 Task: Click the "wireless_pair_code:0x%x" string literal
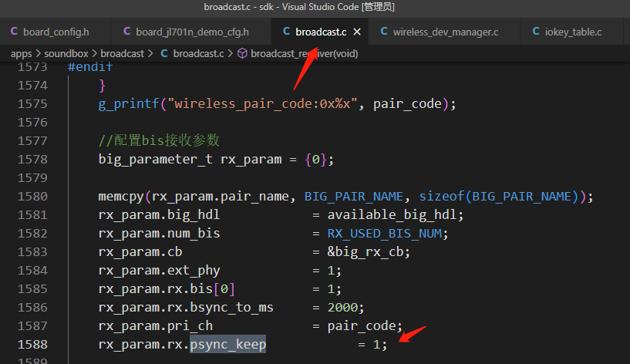262,104
